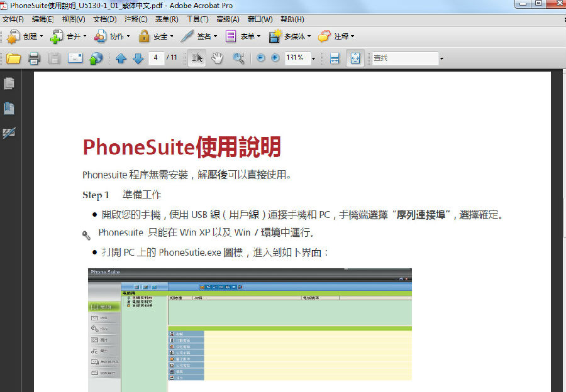
Task: Click the Fit one full page icon
Action: click(355, 58)
